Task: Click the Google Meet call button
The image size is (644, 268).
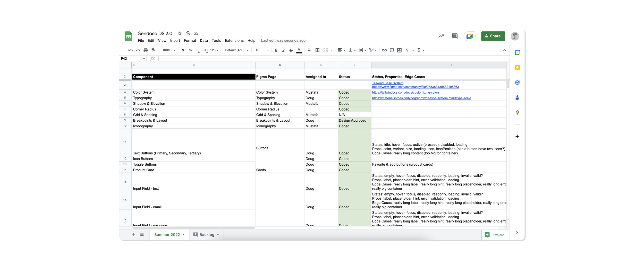Action: [471, 36]
